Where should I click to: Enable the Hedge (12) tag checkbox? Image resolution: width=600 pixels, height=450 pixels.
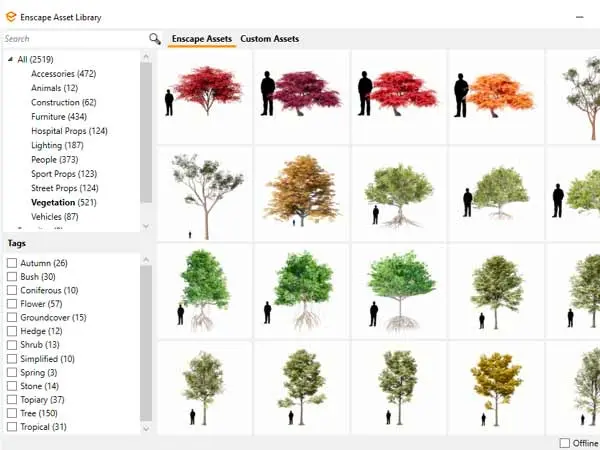click(x=12, y=331)
